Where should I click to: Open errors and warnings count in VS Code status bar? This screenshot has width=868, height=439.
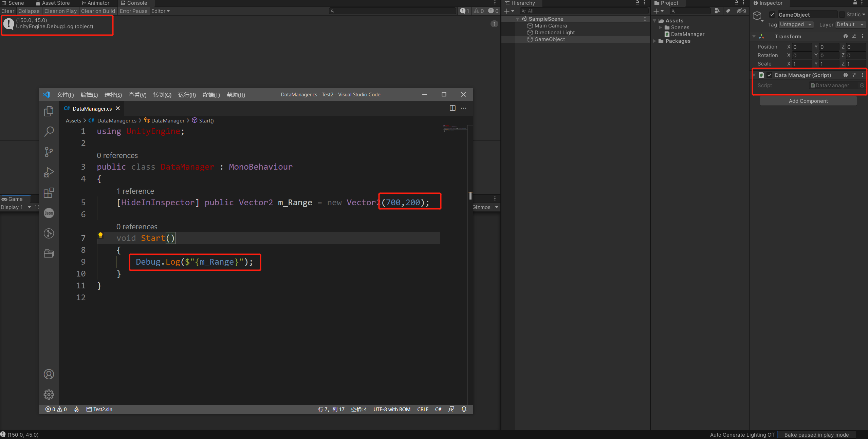(56, 409)
